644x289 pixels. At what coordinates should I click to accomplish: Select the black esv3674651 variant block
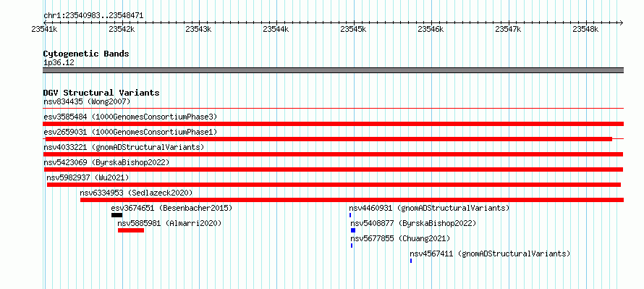click(x=116, y=215)
